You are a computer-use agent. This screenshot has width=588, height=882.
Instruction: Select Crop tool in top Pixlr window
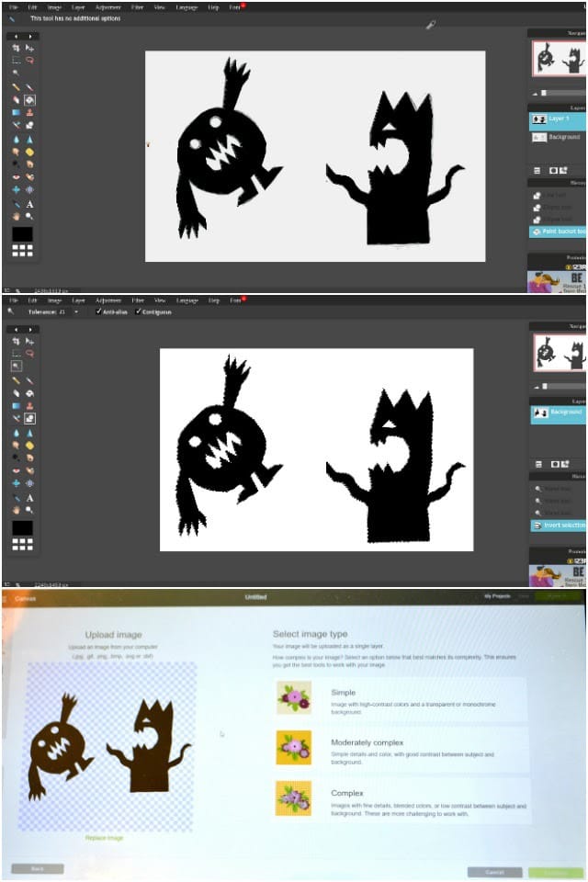[16, 48]
